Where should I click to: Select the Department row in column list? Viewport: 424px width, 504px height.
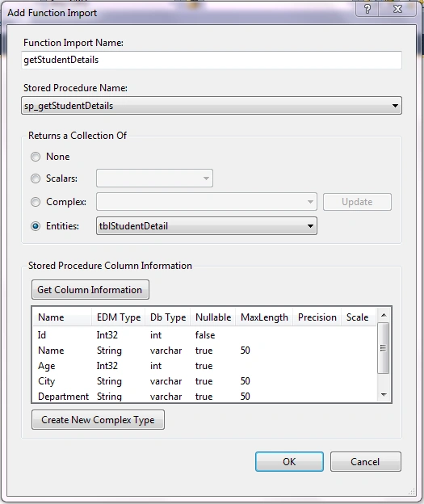tap(204, 396)
